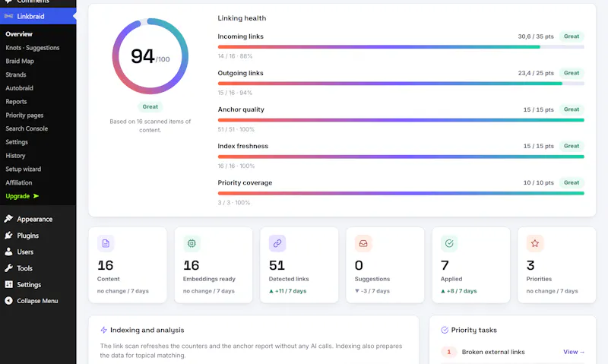This screenshot has height=364, width=608.
Task: Open Knots · Suggestions page
Action: (33, 48)
